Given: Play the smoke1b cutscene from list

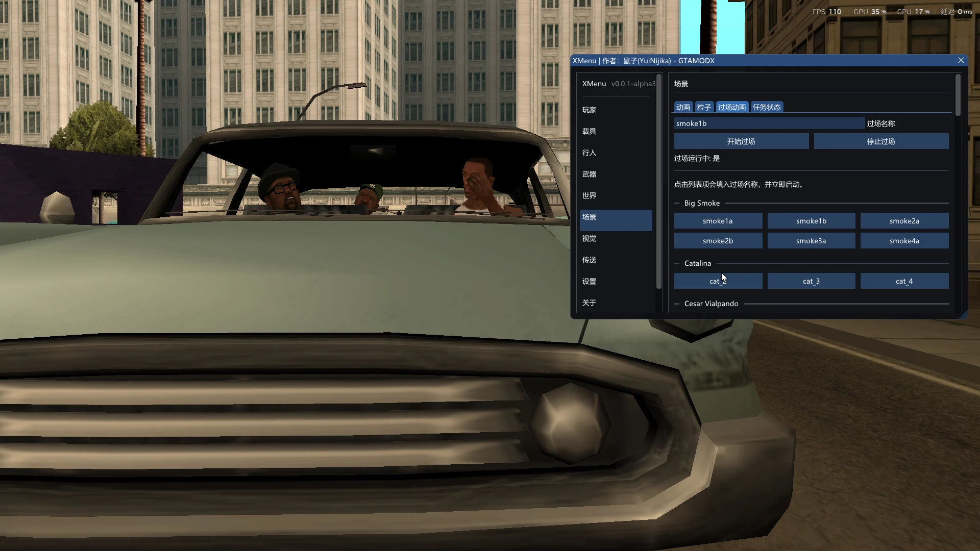Looking at the screenshot, I should pos(811,221).
